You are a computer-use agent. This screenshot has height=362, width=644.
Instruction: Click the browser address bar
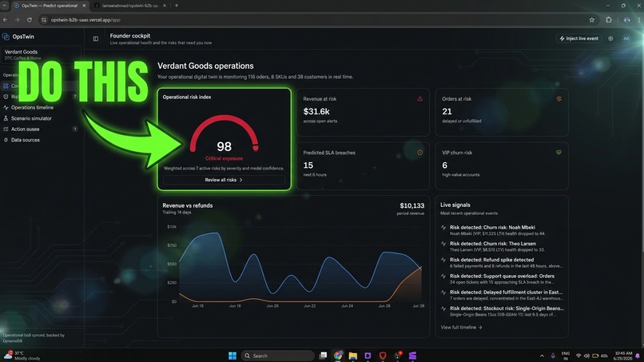pos(316,20)
